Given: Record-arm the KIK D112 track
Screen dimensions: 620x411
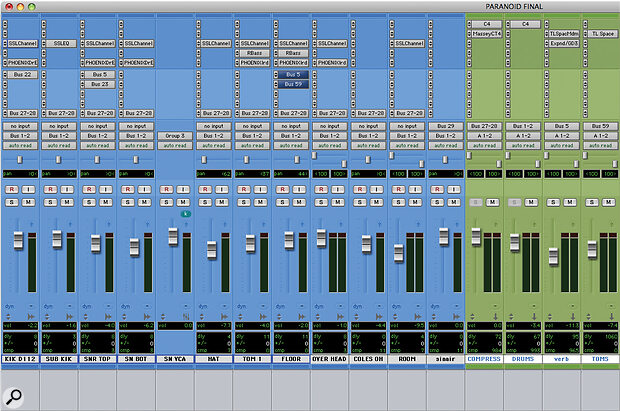Looking at the screenshot, I should pos(12,188).
